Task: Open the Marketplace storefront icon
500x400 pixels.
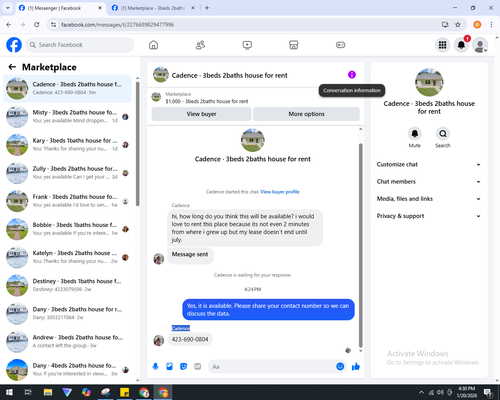Action: [x=294, y=45]
